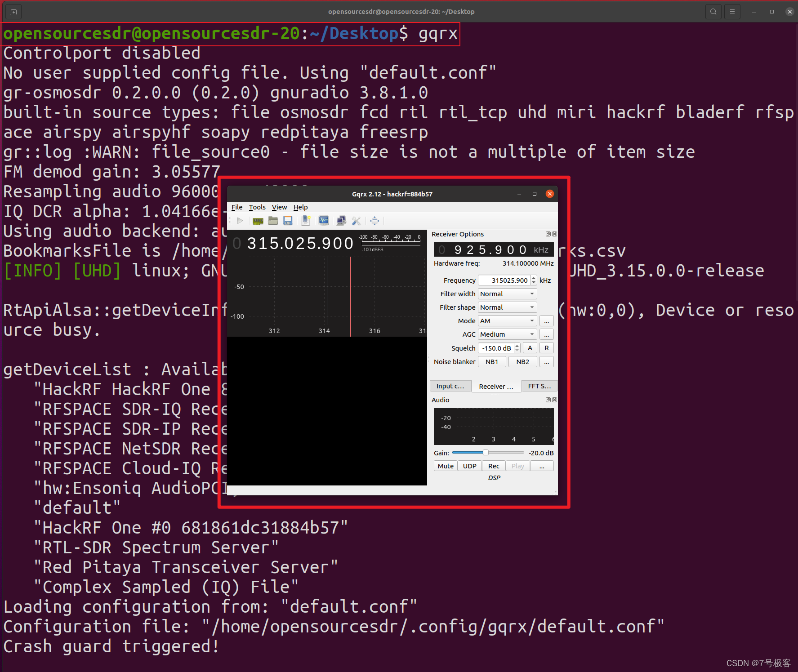The height and width of the screenshot is (672, 798).
Task: Open audio options ellipsis button
Action: pyautogui.click(x=542, y=466)
